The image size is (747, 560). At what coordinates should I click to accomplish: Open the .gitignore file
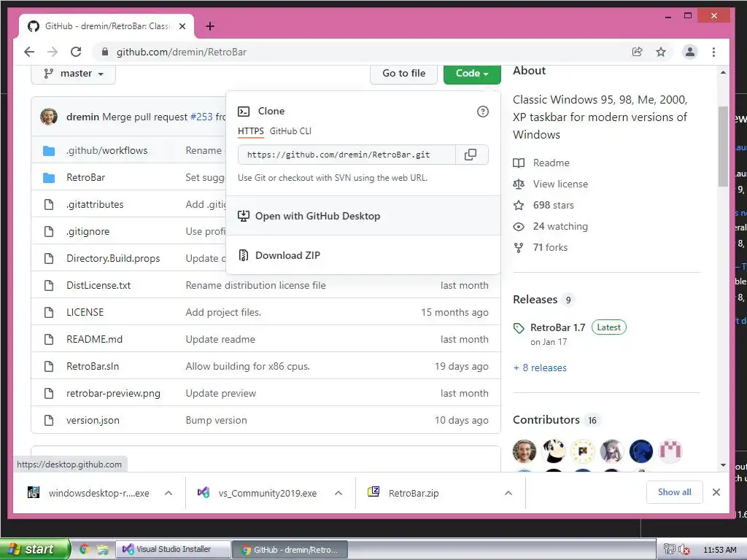pyautogui.click(x=88, y=231)
